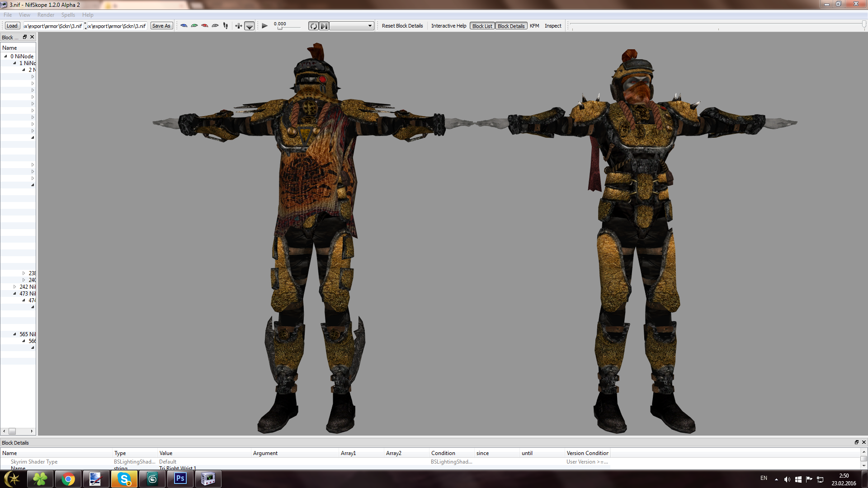
Task: Float the Block List panel
Action: coord(25,37)
